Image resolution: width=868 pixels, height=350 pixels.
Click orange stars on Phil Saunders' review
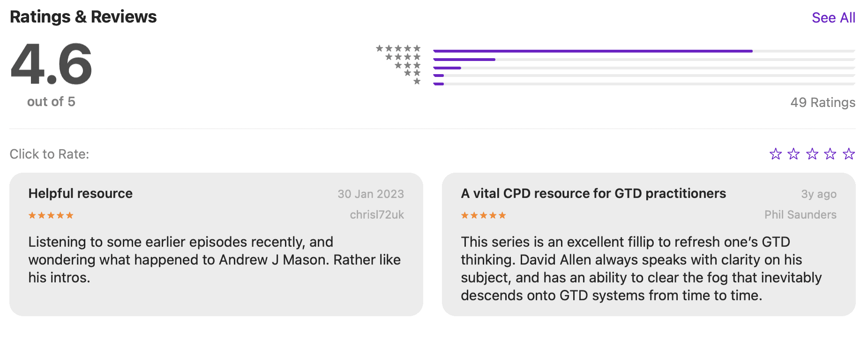point(483,215)
